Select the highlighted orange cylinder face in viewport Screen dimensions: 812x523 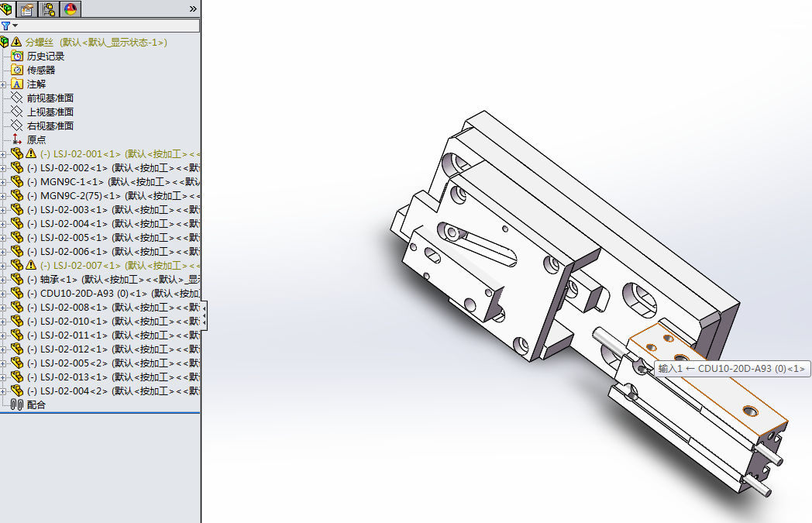click(x=720, y=388)
